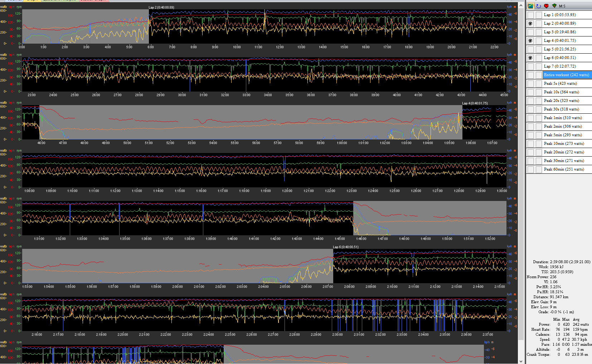Click the red heart icon in the range toolbar
592x364 pixels.
pos(546,6)
